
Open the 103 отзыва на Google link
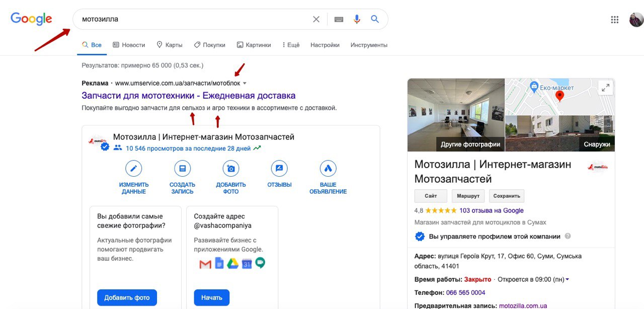(x=491, y=210)
